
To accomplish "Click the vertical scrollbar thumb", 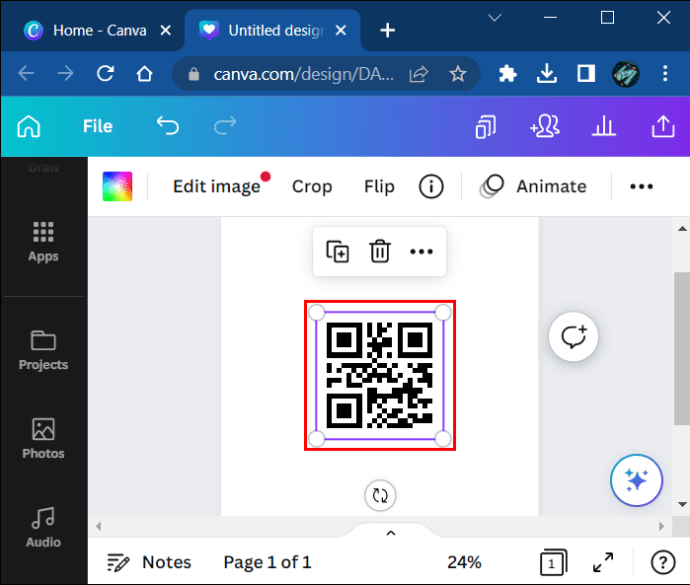I will pyautogui.click(x=682, y=349).
